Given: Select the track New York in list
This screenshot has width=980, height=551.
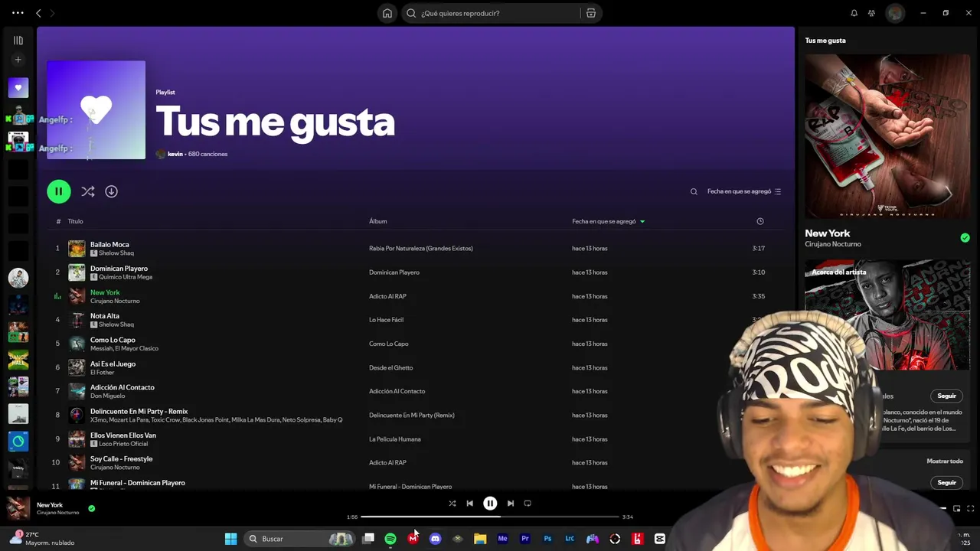Looking at the screenshot, I should (105, 292).
